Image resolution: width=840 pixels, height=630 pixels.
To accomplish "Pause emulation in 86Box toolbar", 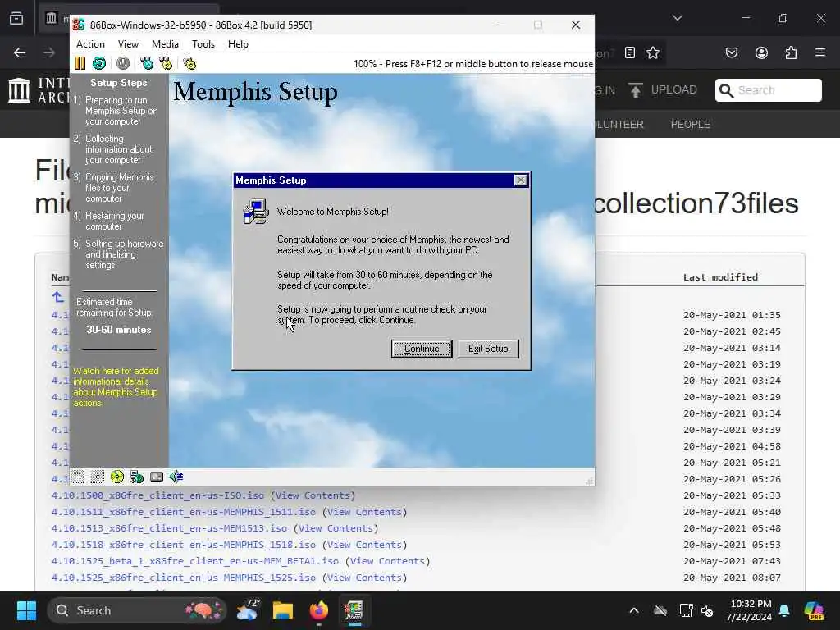I will click(x=80, y=63).
